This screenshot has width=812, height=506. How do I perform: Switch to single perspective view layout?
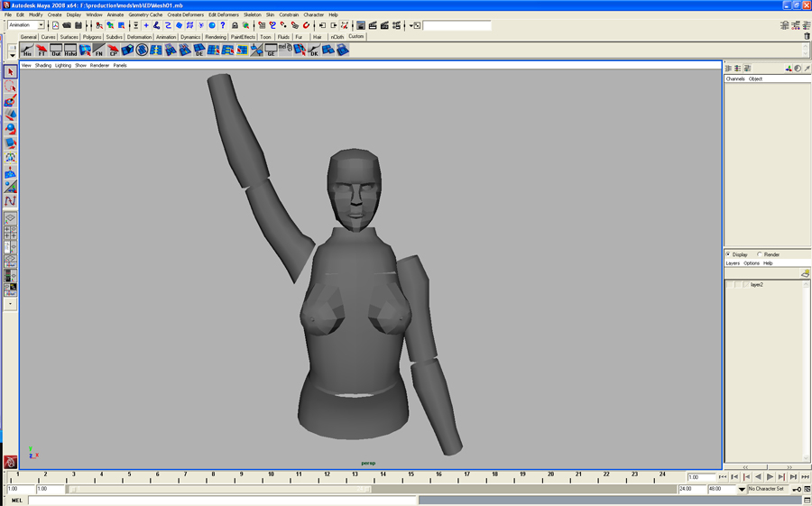(x=10, y=218)
